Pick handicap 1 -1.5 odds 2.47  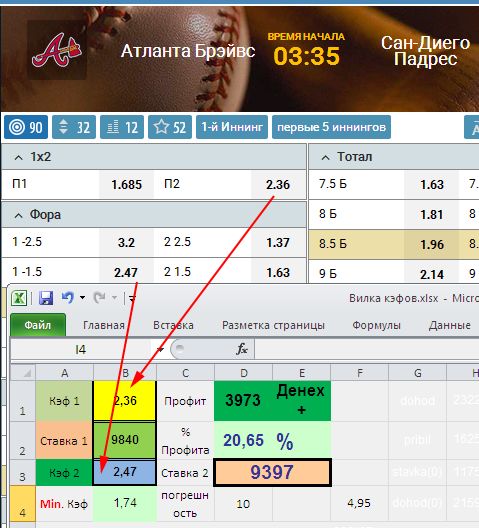point(126,271)
